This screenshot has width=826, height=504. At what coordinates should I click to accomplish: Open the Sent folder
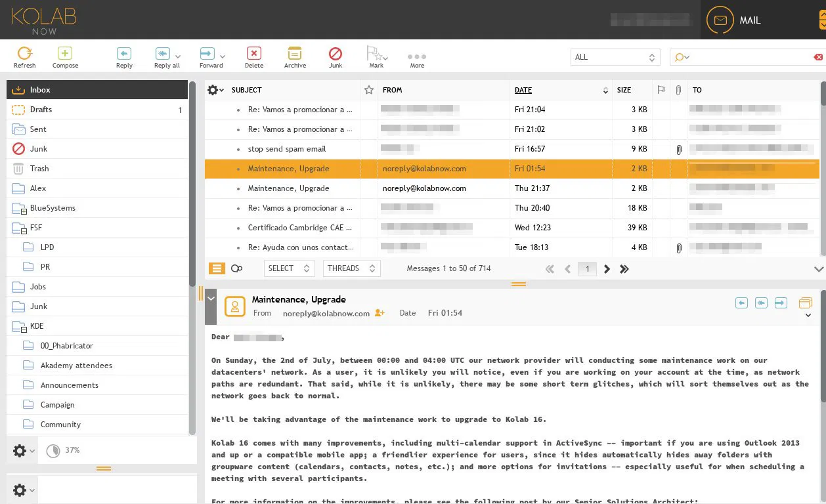click(97, 129)
